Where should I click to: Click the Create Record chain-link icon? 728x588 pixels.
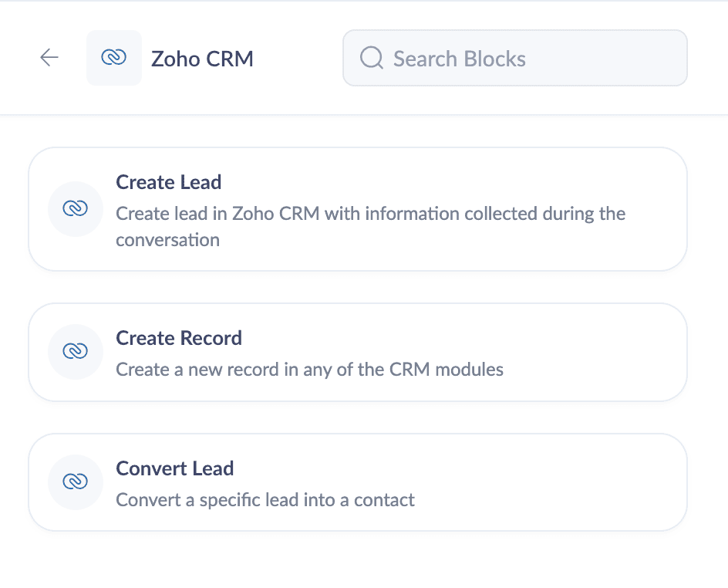pos(76,351)
